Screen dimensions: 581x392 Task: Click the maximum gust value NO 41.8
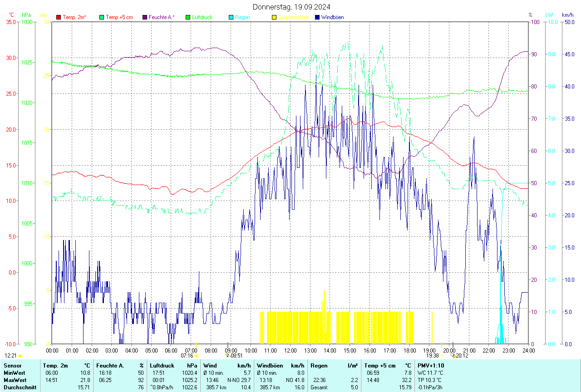pos(295,380)
